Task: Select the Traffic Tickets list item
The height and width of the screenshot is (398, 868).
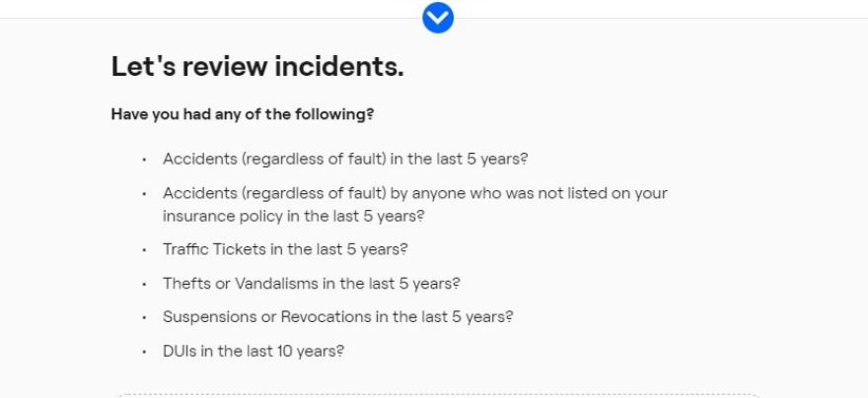Action: (285, 249)
